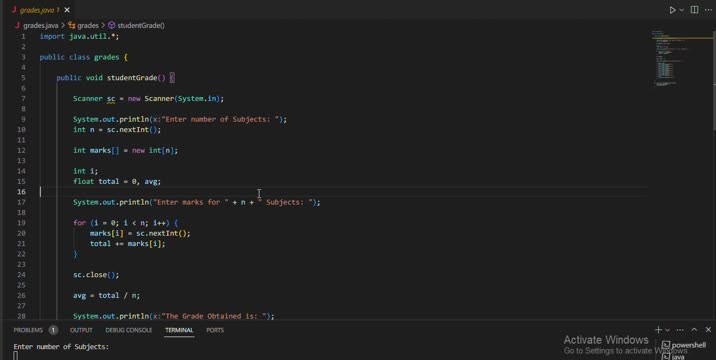Open the PORTS panel tab
This screenshot has width=716, height=360.
[215, 330]
